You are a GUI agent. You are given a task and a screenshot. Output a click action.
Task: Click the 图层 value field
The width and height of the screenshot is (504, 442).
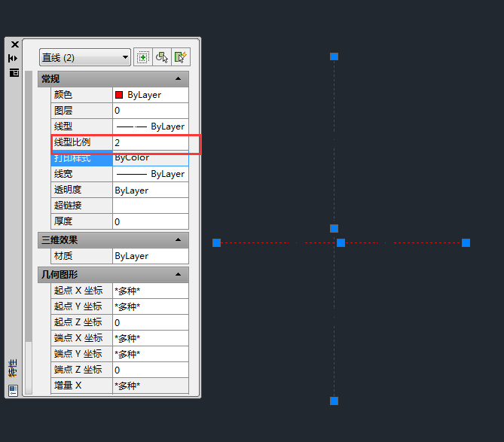click(150, 111)
